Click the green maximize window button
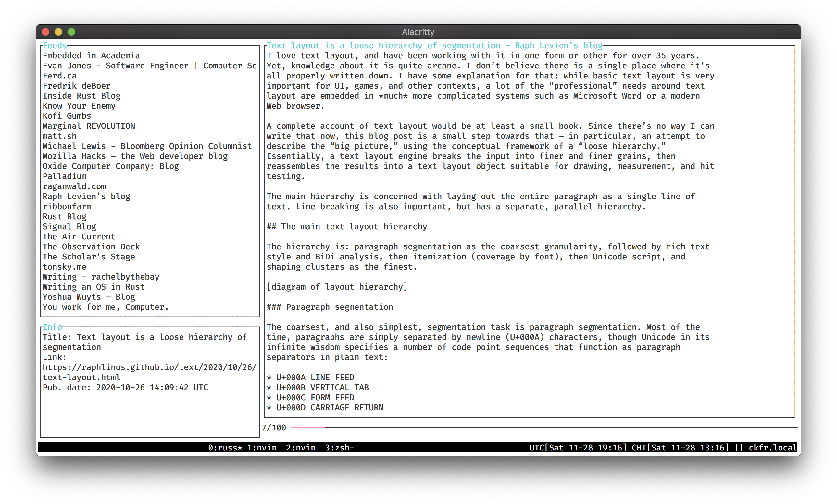The height and width of the screenshot is (504, 837). [71, 32]
